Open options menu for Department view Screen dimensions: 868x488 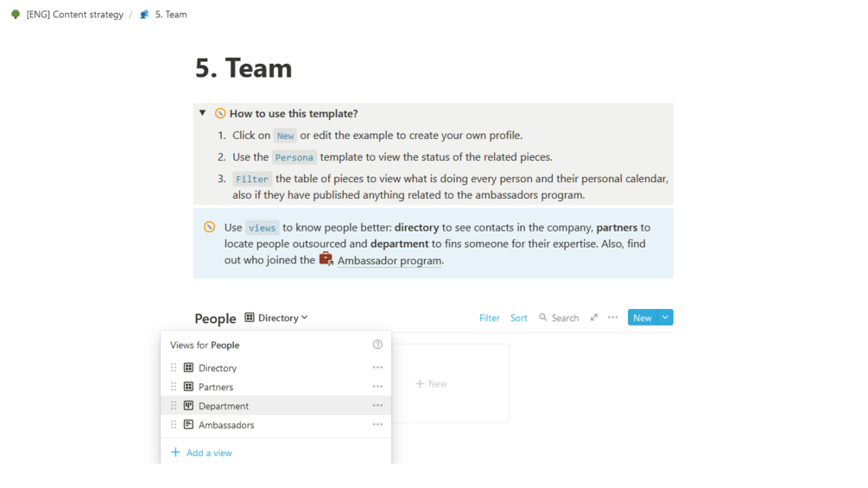coord(377,406)
